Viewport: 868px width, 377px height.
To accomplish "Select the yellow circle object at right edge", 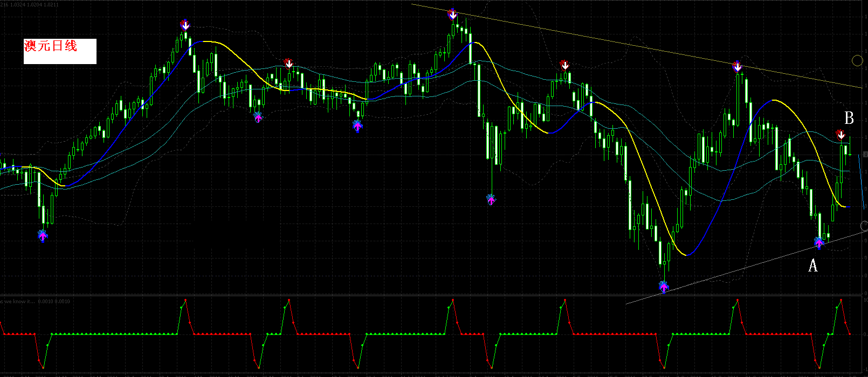I will (x=857, y=60).
